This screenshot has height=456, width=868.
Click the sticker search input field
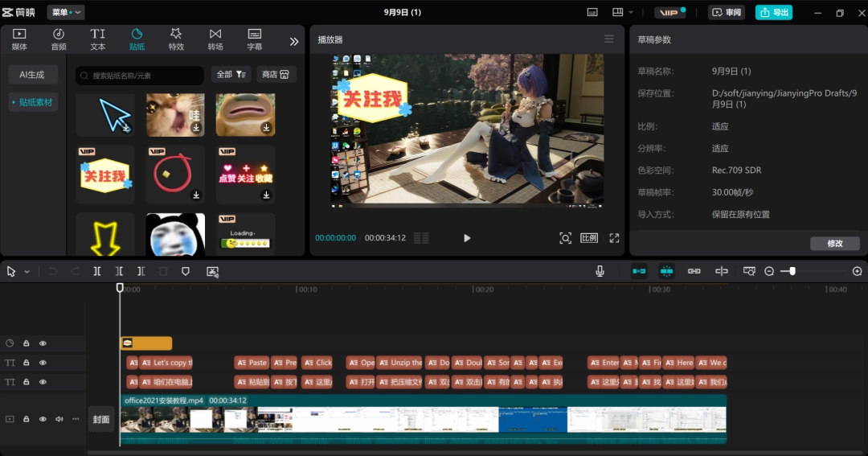140,76
